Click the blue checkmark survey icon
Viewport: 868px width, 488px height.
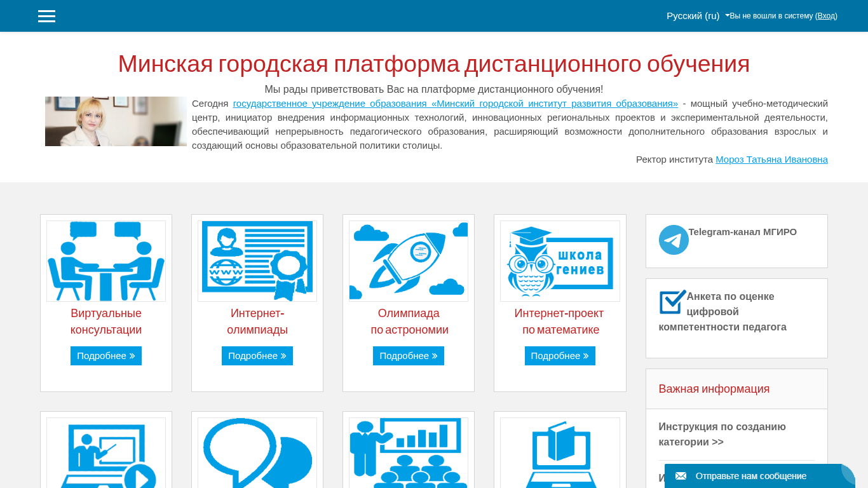(x=672, y=302)
